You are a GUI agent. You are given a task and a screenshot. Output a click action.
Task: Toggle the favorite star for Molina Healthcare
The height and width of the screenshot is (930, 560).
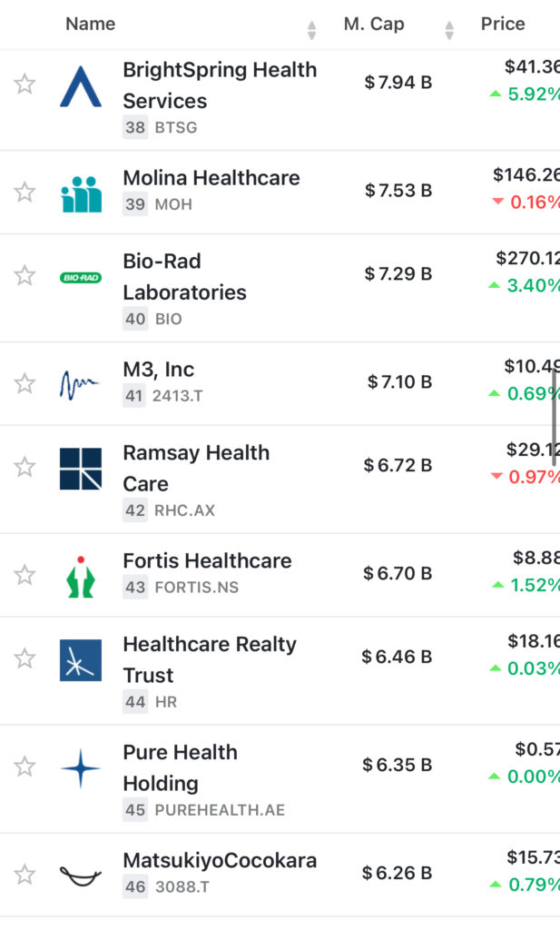(25, 192)
